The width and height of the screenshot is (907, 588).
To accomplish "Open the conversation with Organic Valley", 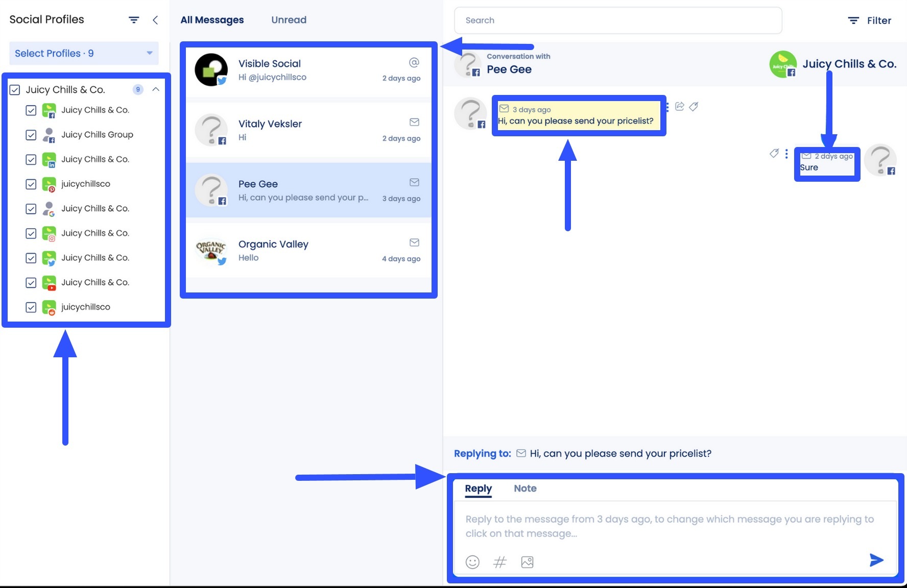I will point(308,251).
